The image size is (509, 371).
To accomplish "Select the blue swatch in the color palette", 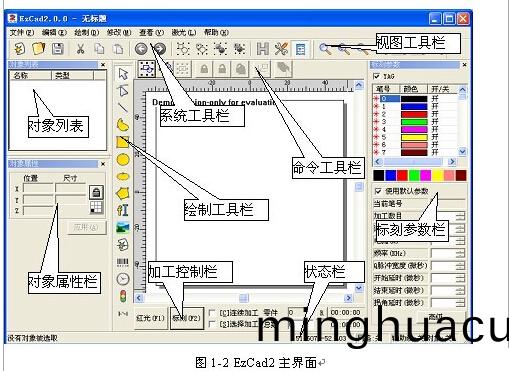I will tap(390, 175).
